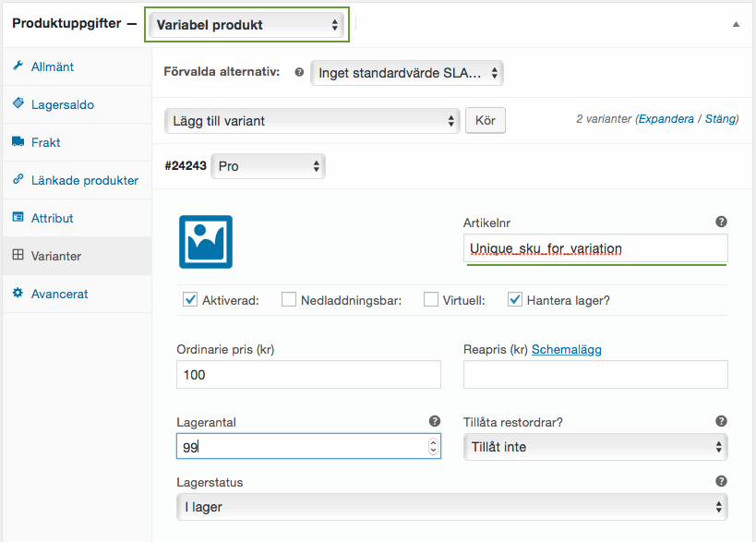Image resolution: width=756 pixels, height=542 pixels.
Task: Open the Lagersaldo tab
Action: click(62, 104)
